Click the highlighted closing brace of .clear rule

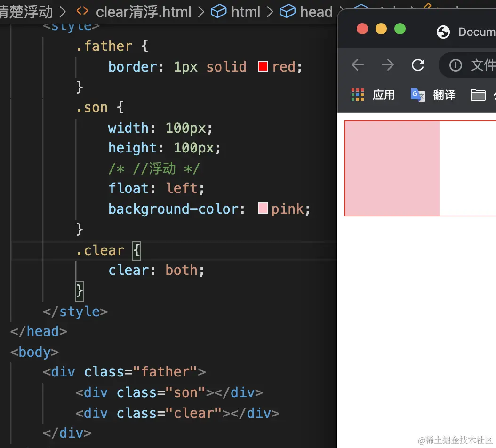click(x=80, y=291)
